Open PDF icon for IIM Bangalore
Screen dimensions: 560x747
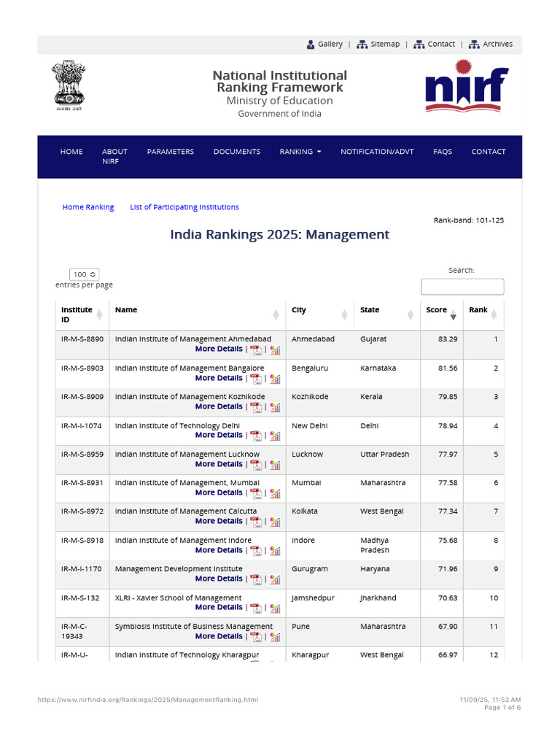coord(256,379)
